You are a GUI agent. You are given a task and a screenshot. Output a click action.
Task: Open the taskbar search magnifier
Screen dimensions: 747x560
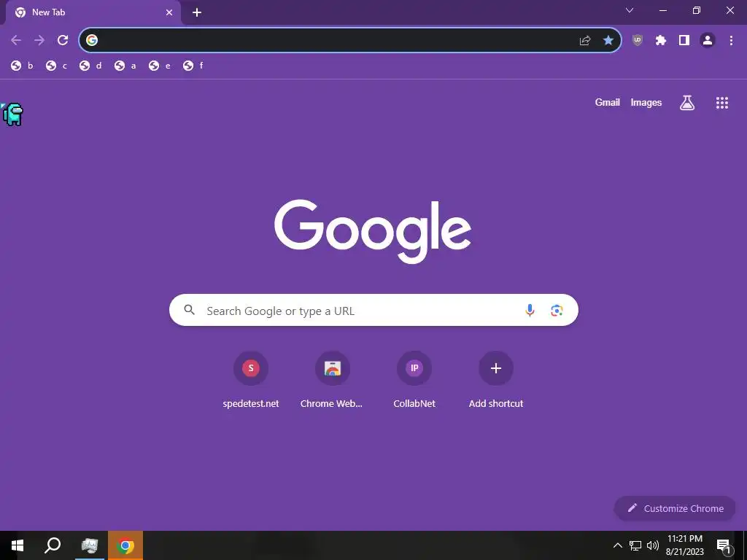pyautogui.click(x=53, y=545)
